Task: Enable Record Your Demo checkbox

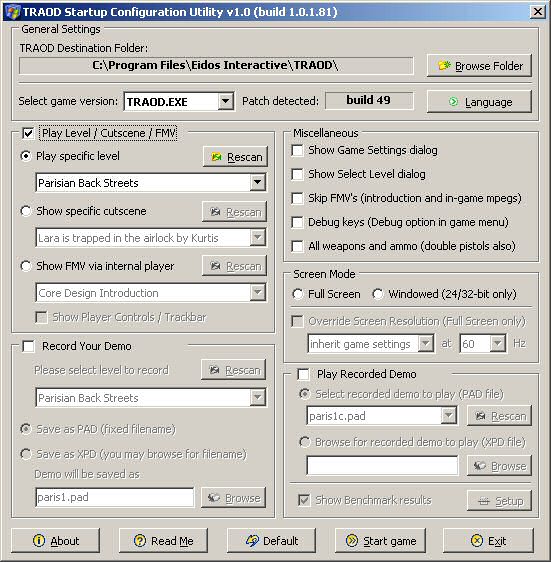Action: pos(28,346)
